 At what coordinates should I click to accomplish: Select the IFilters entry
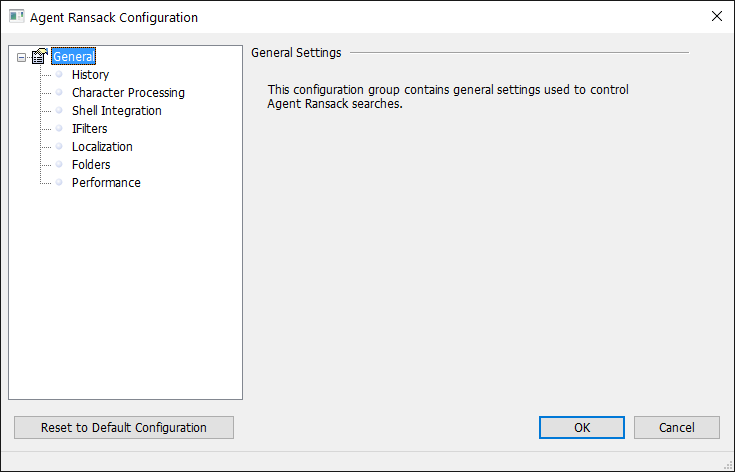[x=90, y=128]
